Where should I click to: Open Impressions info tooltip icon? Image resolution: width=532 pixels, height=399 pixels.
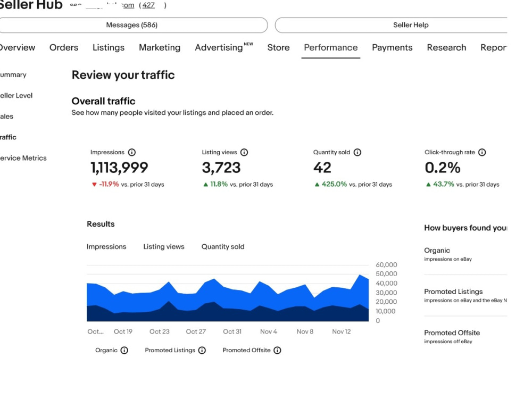click(x=131, y=152)
